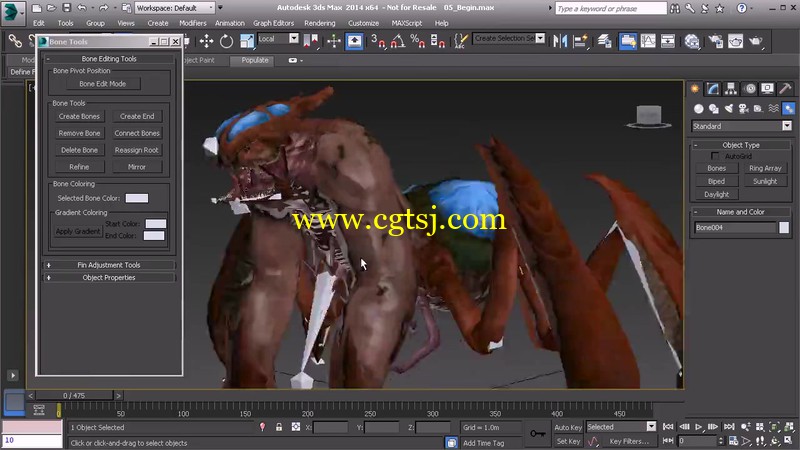Select the Move tool in the toolbar
800x450 pixels.
pos(206,41)
